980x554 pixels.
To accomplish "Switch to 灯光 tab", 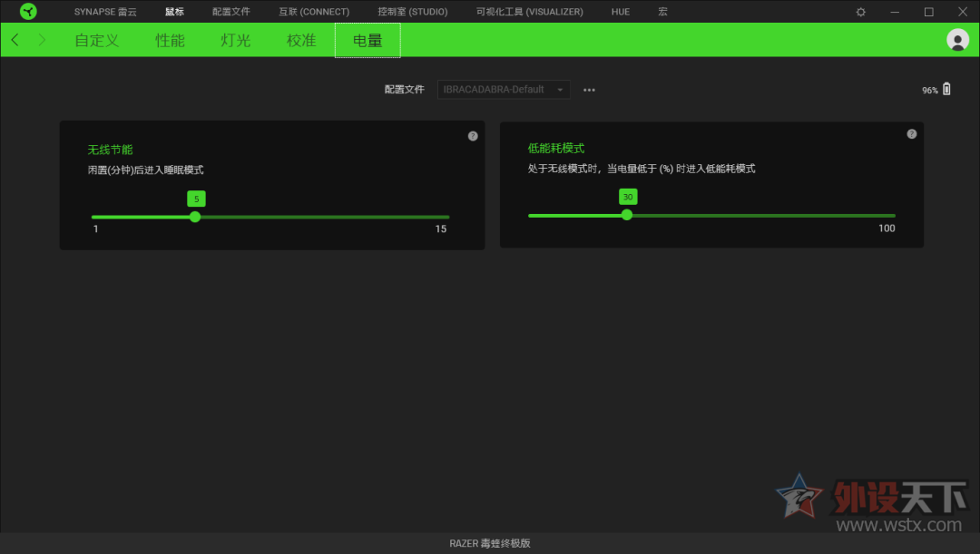I will 236,41.
